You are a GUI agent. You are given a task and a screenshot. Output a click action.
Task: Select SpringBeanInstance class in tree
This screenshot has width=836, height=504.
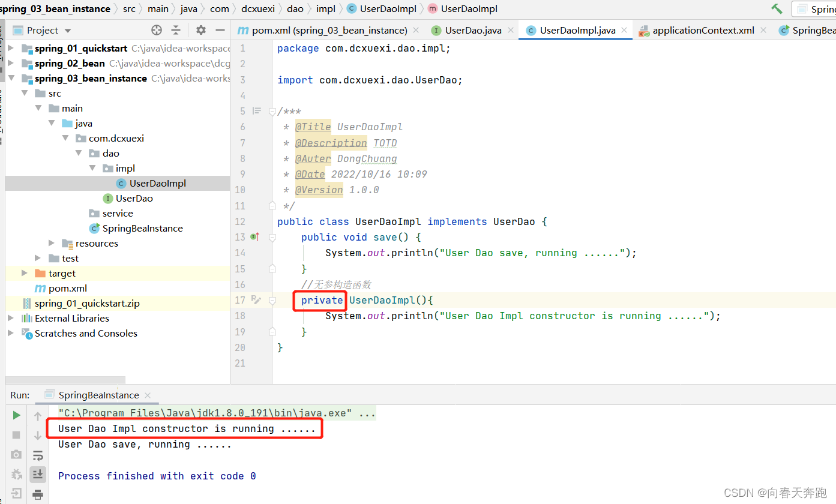click(x=136, y=229)
